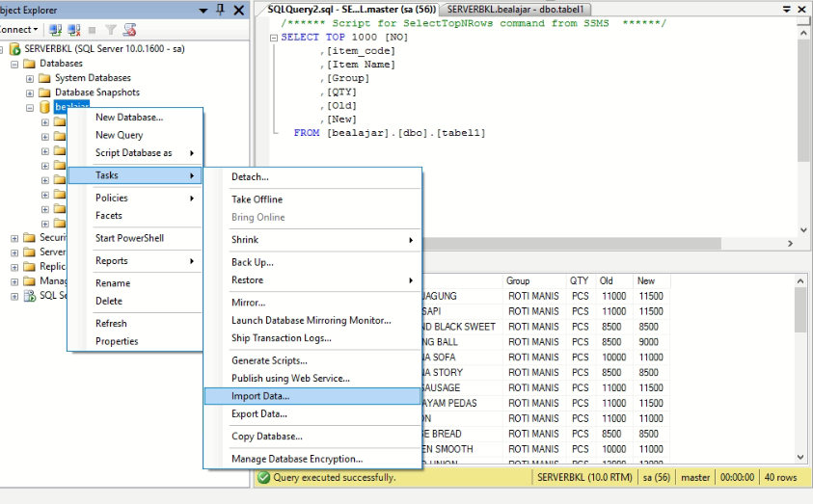Screen dimensions: 813x504
Task: Click the Disconnect server toolbar icon
Action: pyautogui.click(x=74, y=30)
